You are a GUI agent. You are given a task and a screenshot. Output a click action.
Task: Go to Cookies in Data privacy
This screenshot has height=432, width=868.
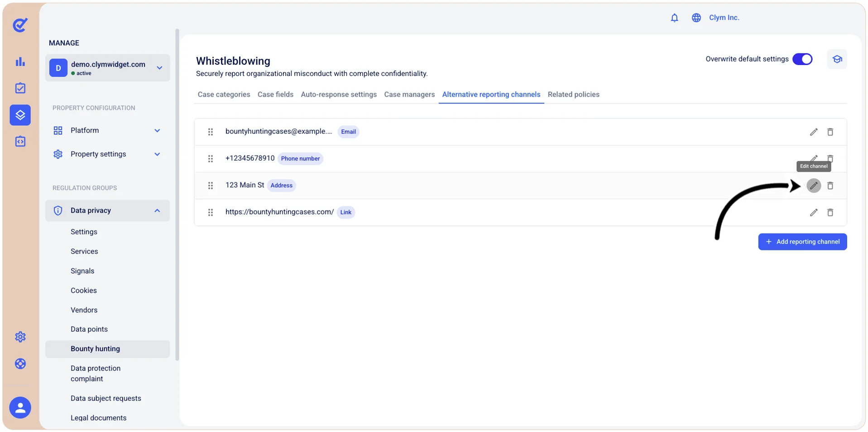[84, 290]
